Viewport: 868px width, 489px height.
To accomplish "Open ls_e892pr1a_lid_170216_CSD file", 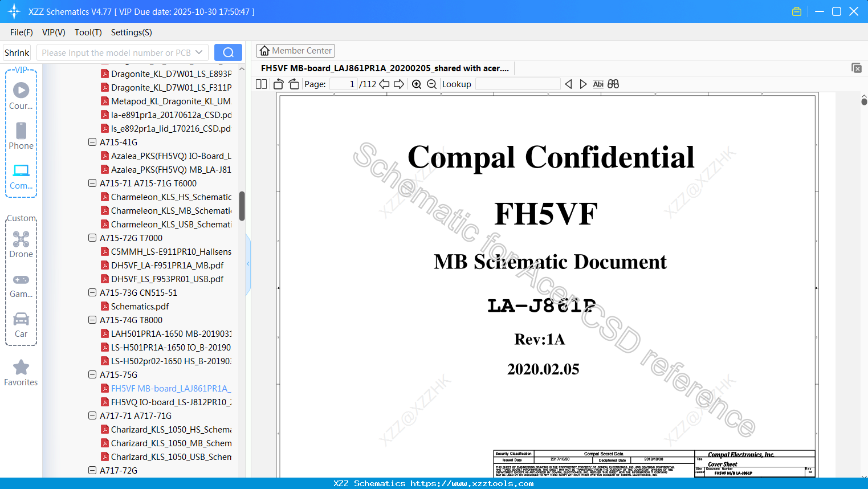I will 166,128.
